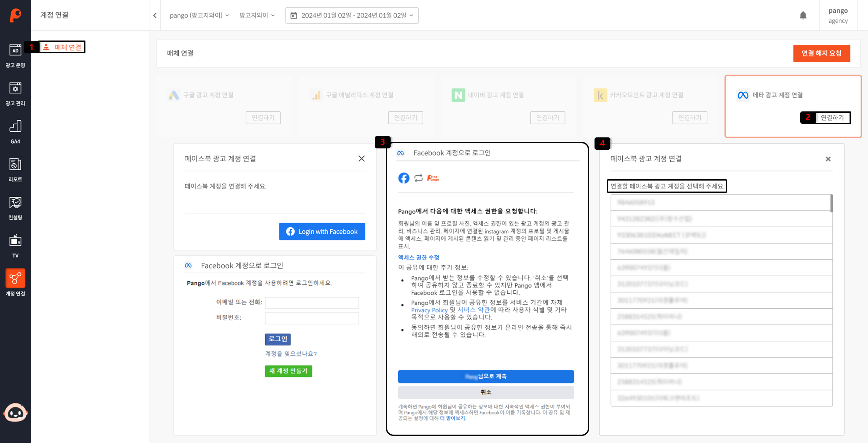This screenshot has width=868, height=443.
Task: Click Pango logo in permission dialog
Action: (433, 178)
